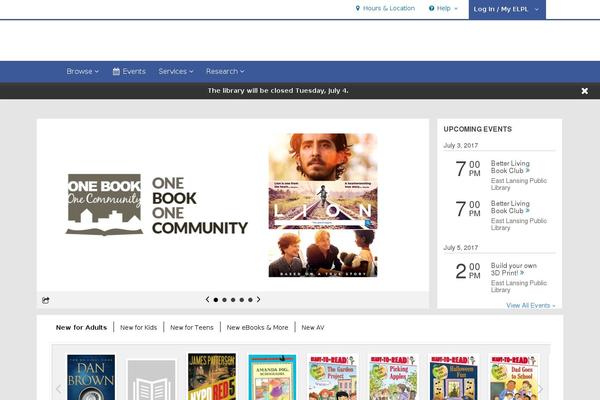Viewport: 600px width, 400px height.
Task: Click the calendar icon beside Events
Action: pos(116,72)
